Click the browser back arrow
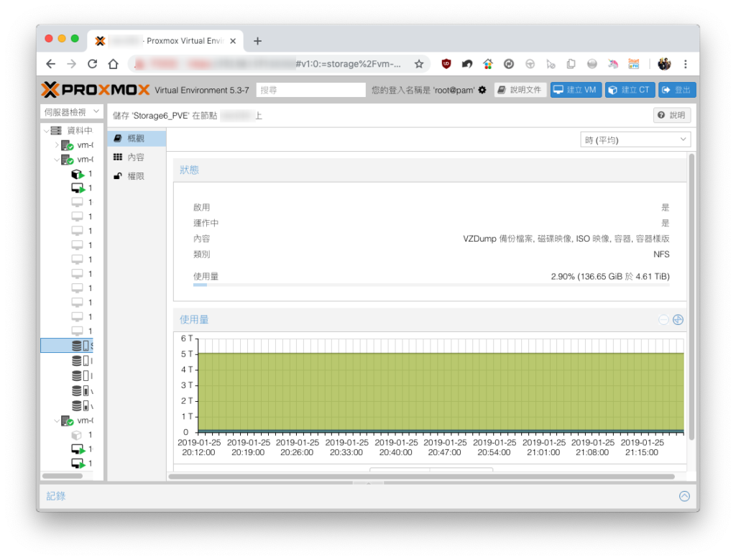736x560 pixels. [x=51, y=64]
